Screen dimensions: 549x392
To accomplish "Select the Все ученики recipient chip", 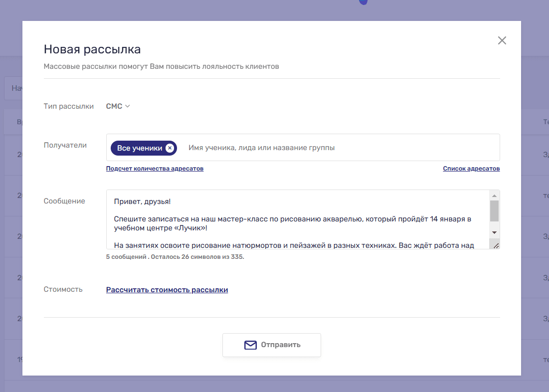I will [139, 148].
